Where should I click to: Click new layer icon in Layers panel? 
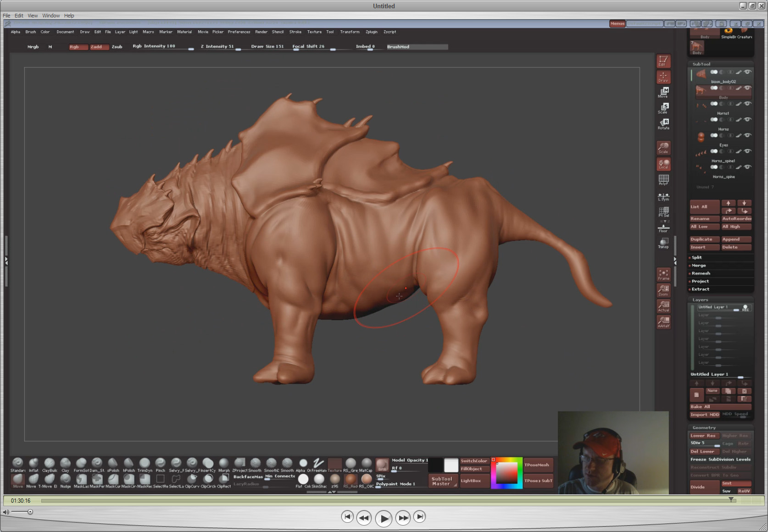click(696, 394)
